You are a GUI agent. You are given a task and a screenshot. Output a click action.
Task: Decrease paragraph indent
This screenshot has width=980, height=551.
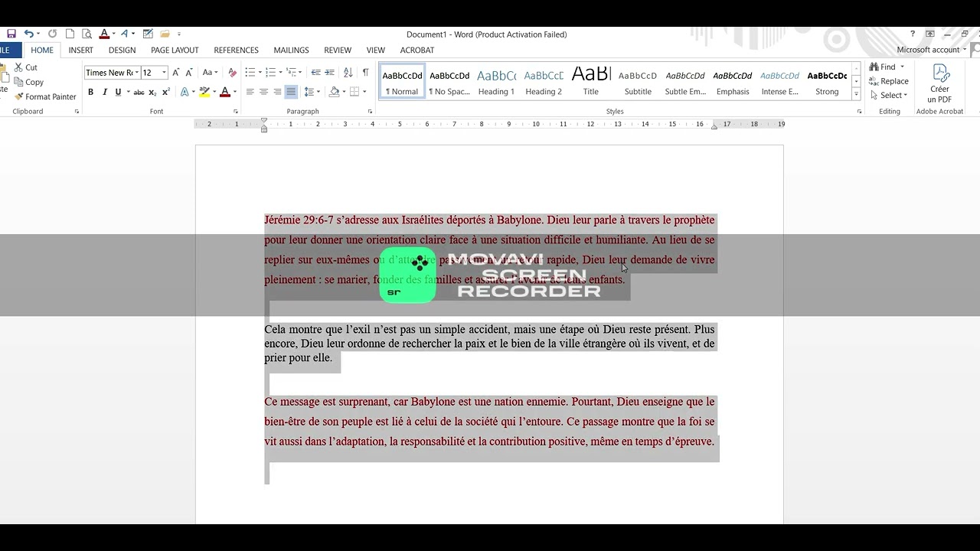315,73
